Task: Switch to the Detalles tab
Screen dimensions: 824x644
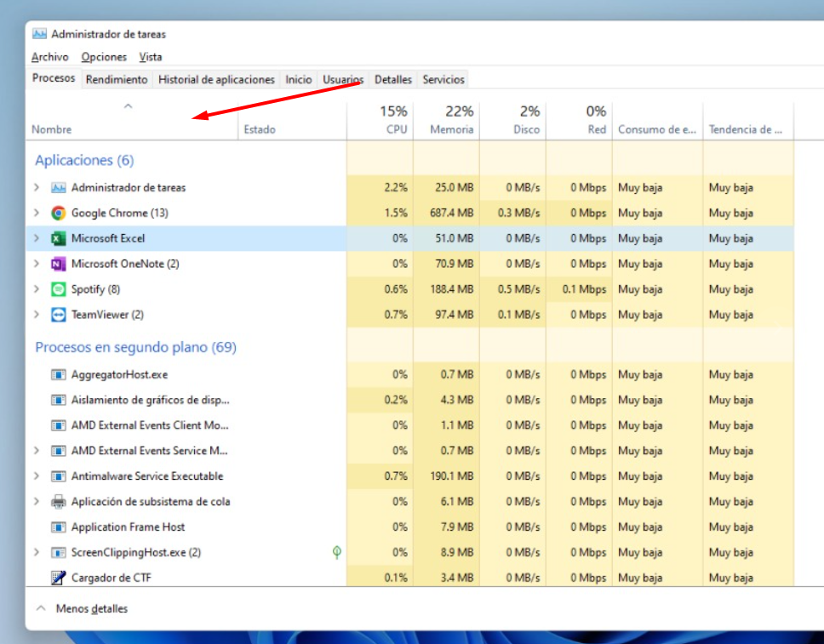Action: [x=393, y=79]
